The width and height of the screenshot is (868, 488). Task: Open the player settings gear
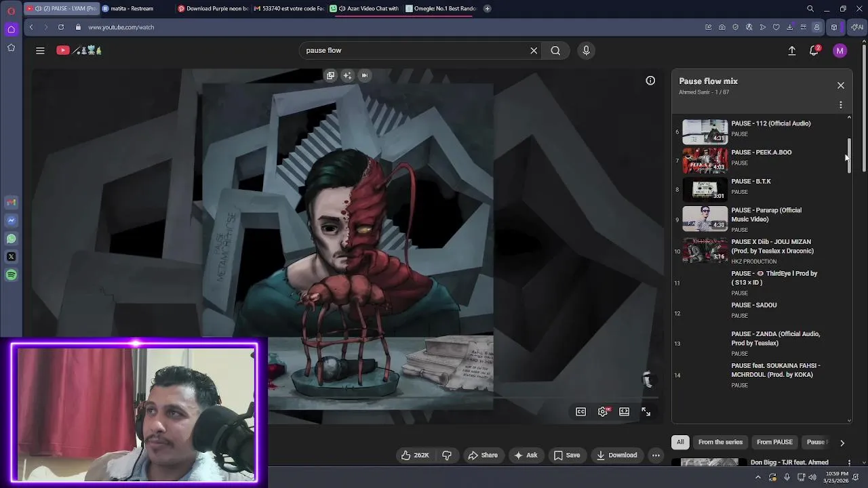click(603, 411)
